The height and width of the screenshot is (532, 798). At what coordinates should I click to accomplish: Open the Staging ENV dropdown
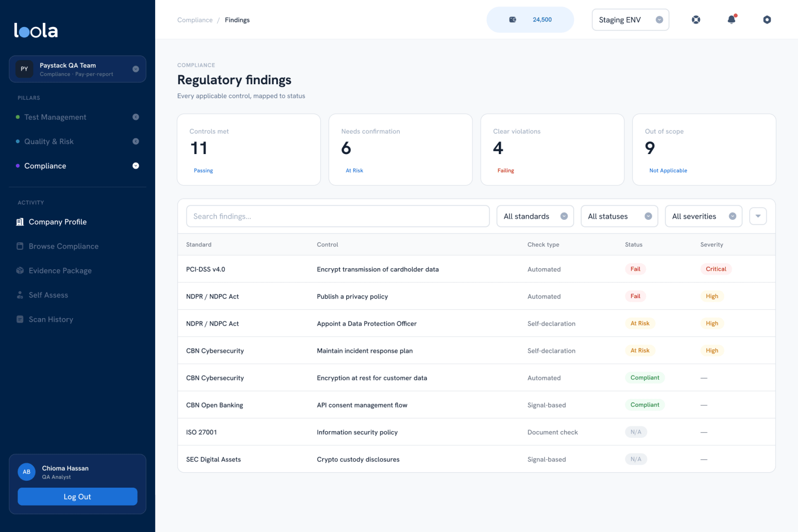[630, 20]
